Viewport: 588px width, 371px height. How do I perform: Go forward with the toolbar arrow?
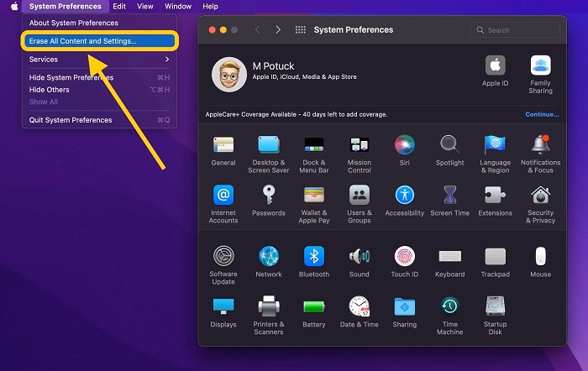coord(278,29)
